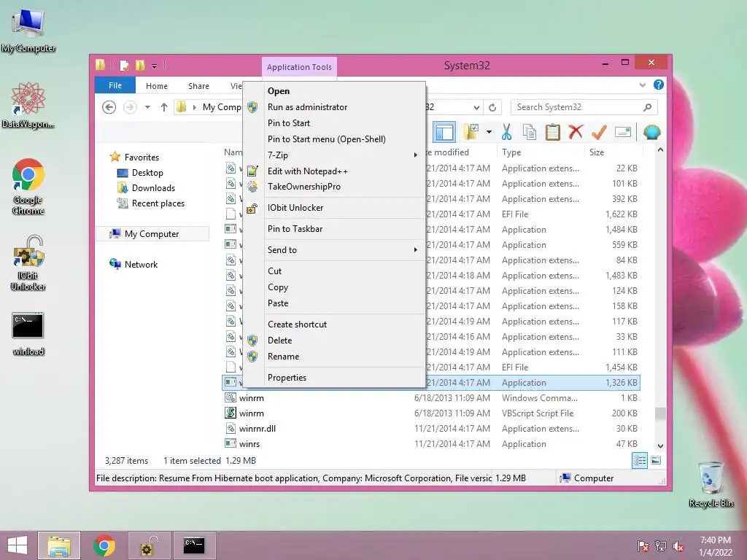Click the Copy toolbar icon
This screenshot has height=560, width=747.
coord(530,132)
